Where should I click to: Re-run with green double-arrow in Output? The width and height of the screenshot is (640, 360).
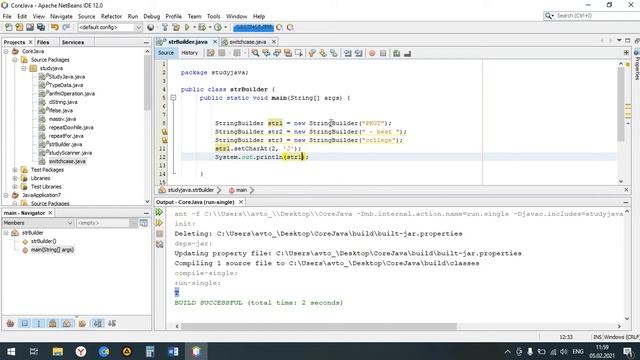click(159, 212)
